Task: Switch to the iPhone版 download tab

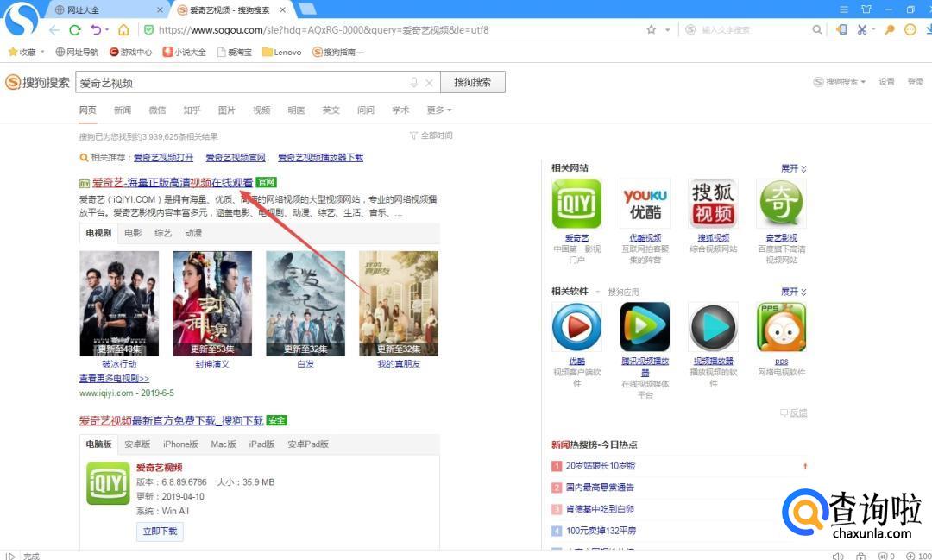Action: click(x=180, y=444)
